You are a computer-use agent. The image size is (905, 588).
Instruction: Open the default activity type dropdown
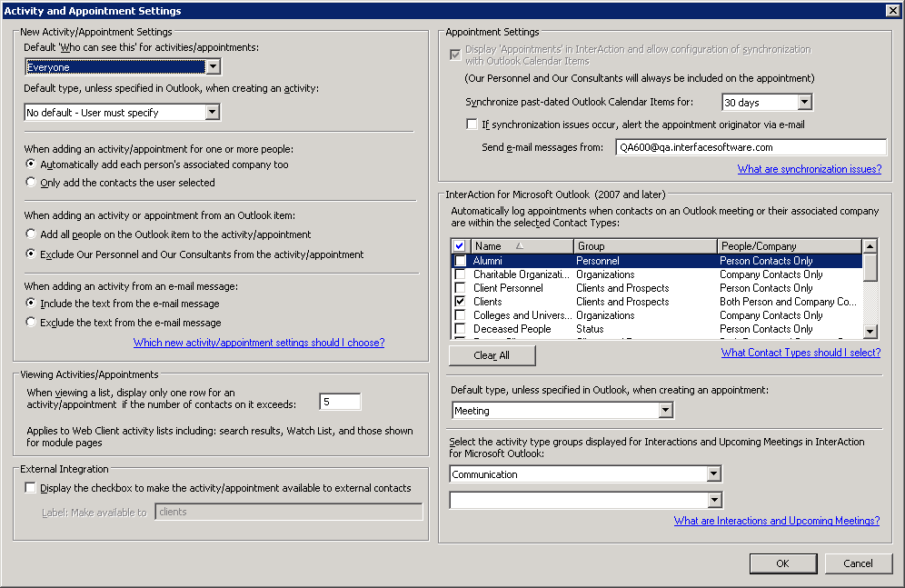pyautogui.click(x=213, y=111)
